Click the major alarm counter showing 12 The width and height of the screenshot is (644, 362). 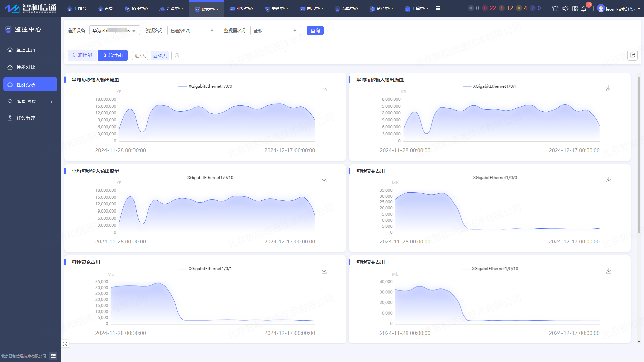pyautogui.click(x=506, y=8)
